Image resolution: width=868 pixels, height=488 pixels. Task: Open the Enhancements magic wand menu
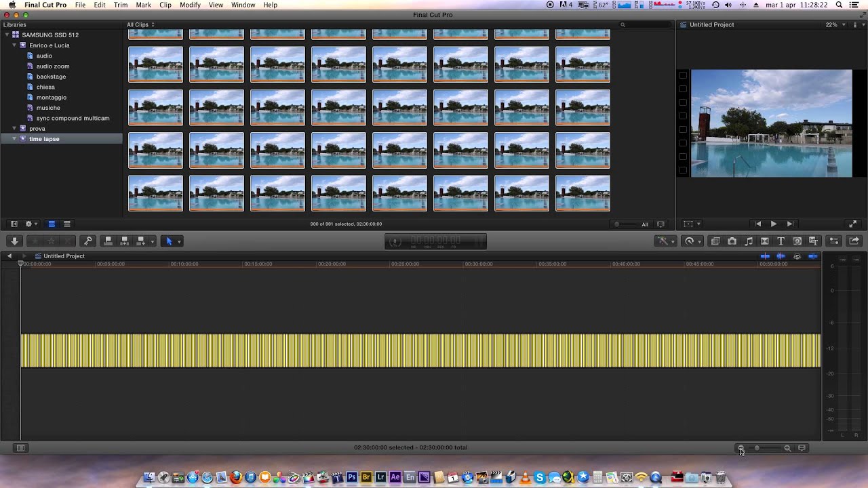pos(665,241)
